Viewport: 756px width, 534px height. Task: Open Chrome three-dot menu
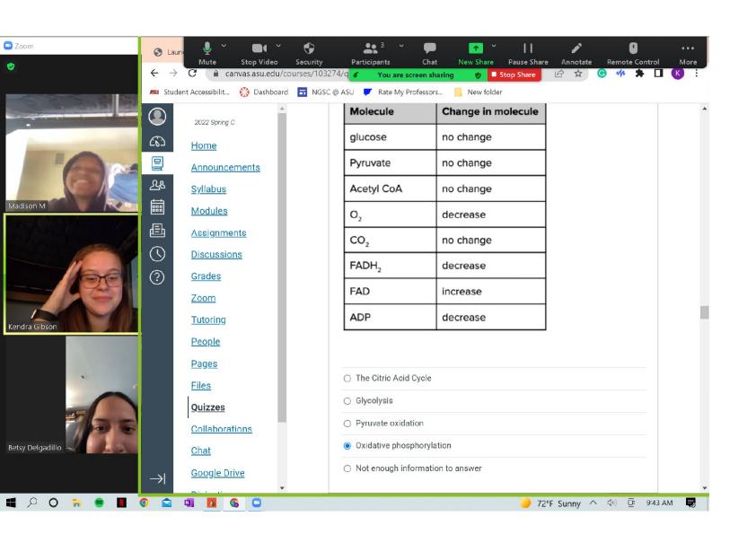pos(696,74)
